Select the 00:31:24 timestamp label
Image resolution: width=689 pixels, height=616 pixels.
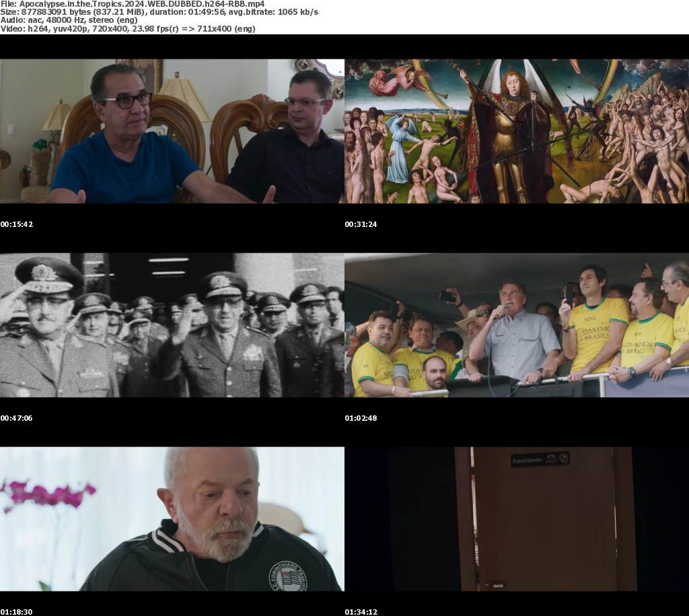coord(361,224)
